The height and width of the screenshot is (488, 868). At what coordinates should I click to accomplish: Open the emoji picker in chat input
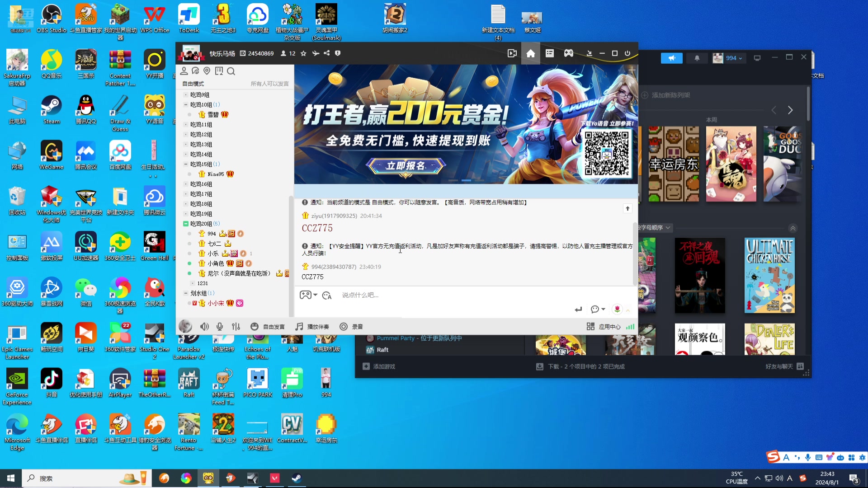(327, 295)
